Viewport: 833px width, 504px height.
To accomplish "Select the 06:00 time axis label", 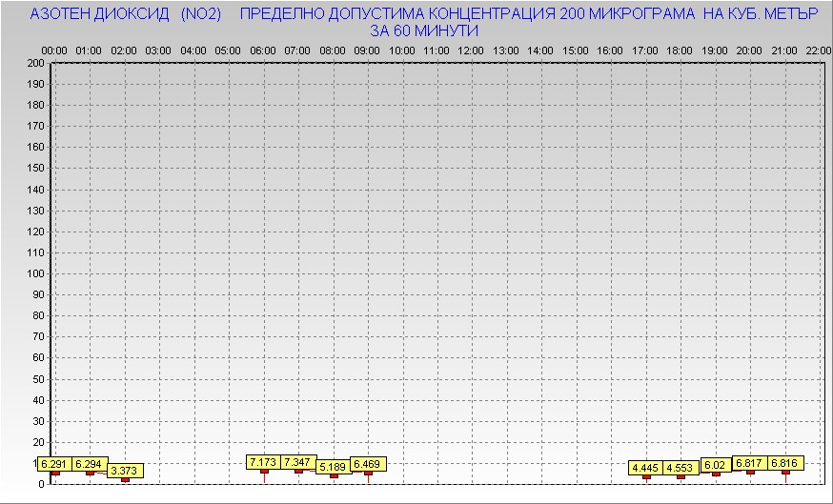I will 262,50.
